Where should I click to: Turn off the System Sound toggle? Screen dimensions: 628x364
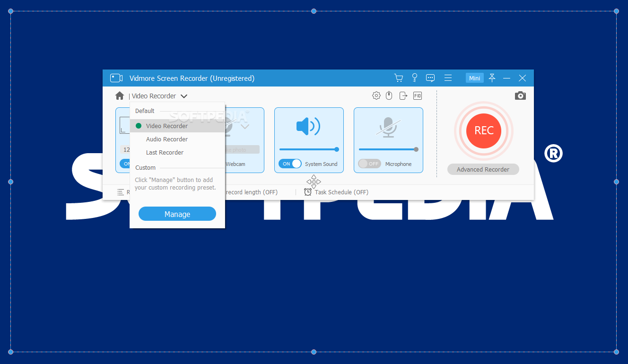(x=290, y=164)
